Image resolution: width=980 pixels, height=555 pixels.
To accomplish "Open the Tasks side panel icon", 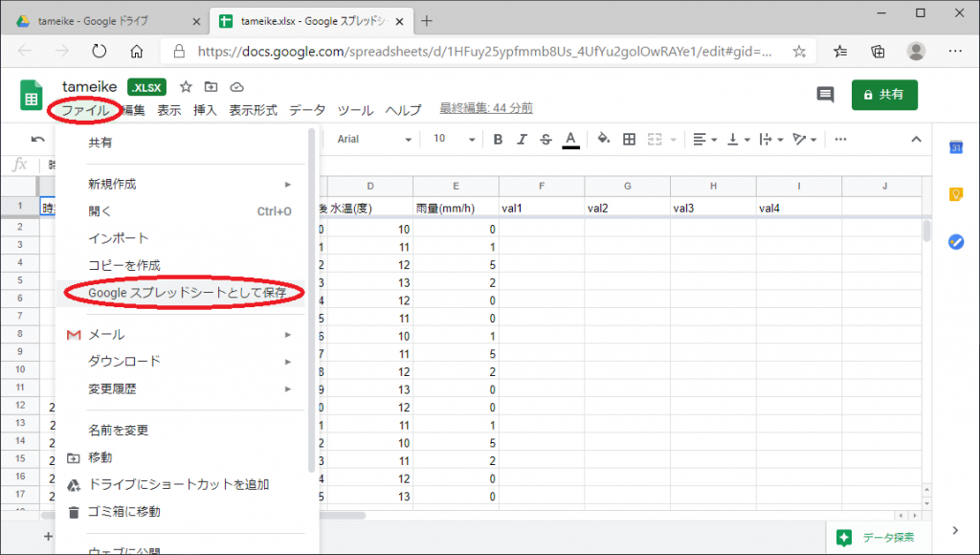I will pos(954,241).
